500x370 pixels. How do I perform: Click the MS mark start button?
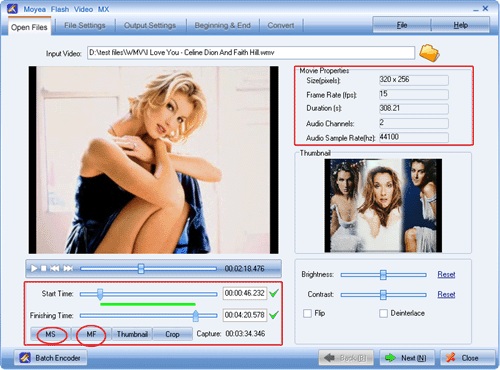pos(51,334)
